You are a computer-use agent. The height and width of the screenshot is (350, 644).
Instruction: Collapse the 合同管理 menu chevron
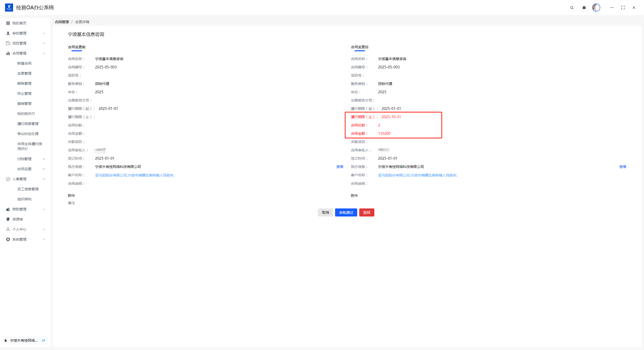point(44,53)
